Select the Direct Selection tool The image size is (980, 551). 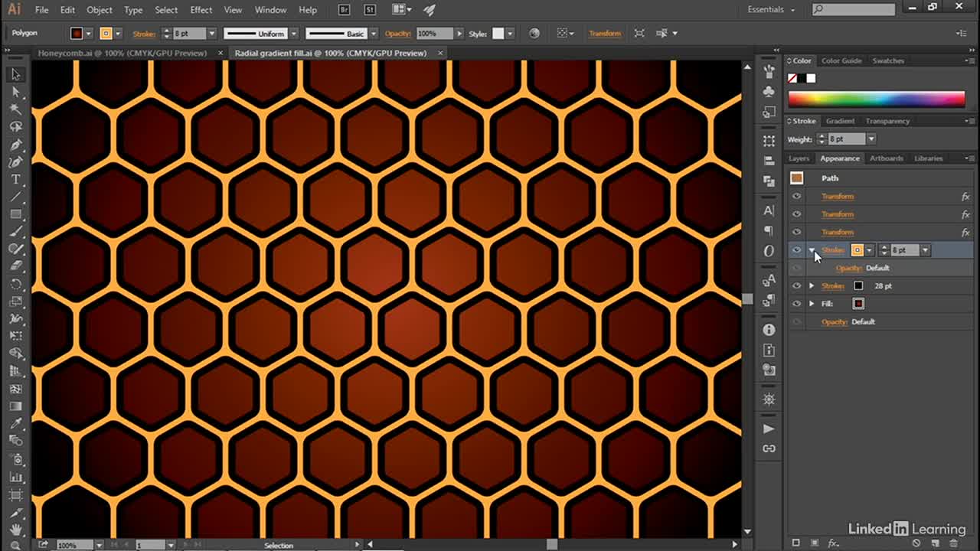[x=15, y=92]
